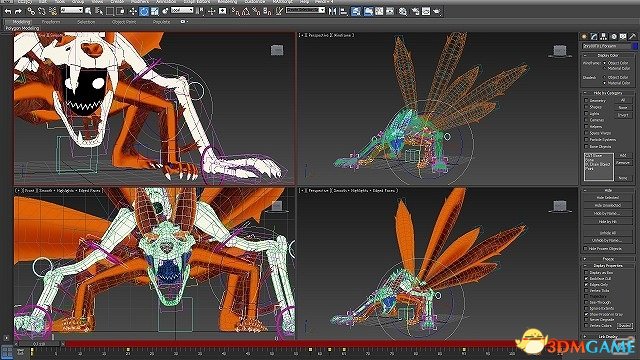Open the Create command panel tab
The height and width of the screenshot is (360, 640).
(583, 36)
